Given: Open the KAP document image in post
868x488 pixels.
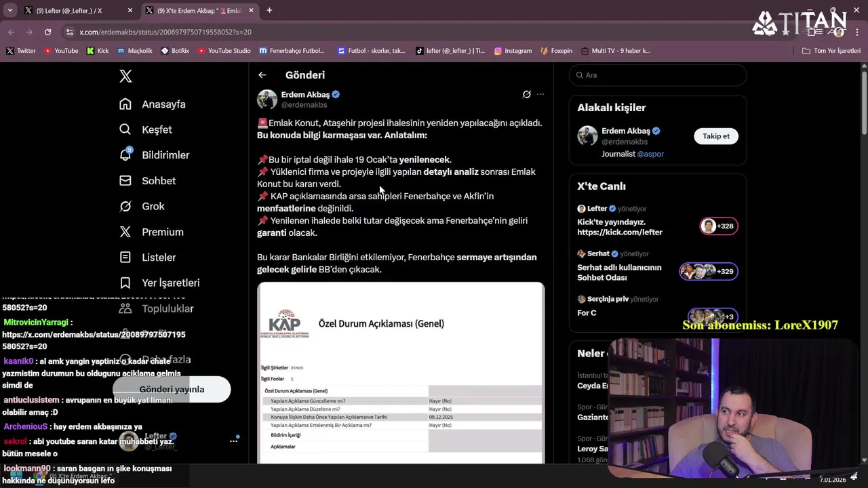Looking at the screenshot, I should (401, 373).
